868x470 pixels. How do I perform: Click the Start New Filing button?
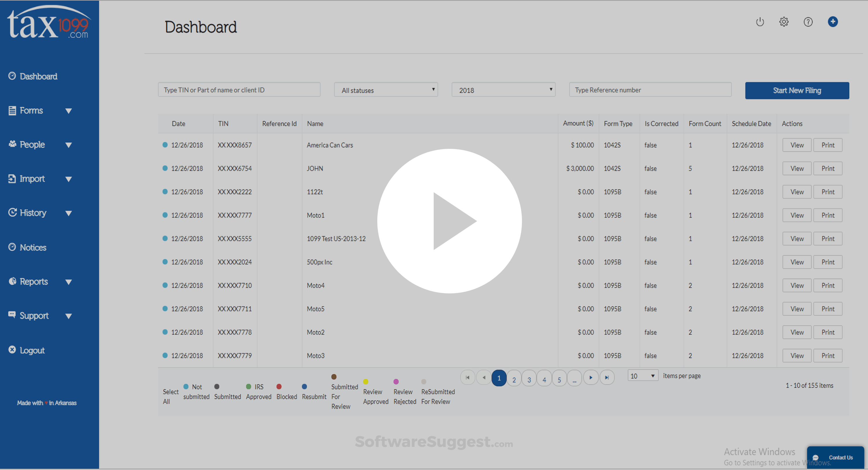click(x=797, y=90)
